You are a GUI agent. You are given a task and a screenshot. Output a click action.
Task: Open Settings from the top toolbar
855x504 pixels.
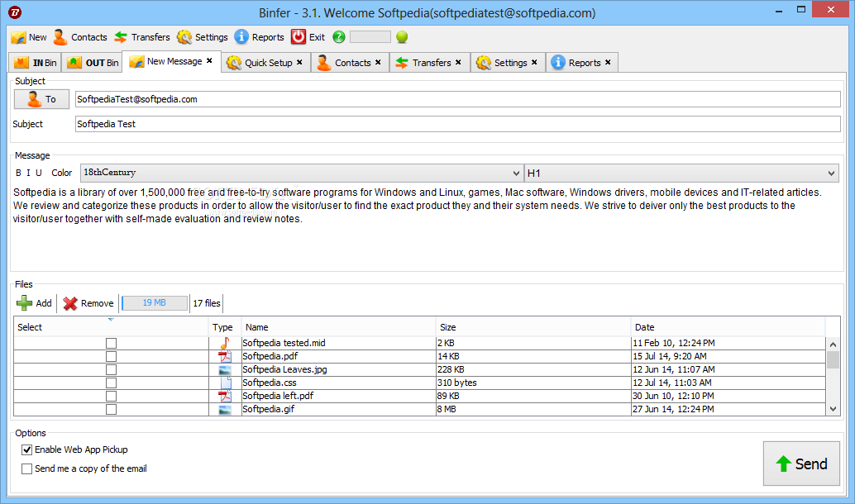click(x=203, y=37)
